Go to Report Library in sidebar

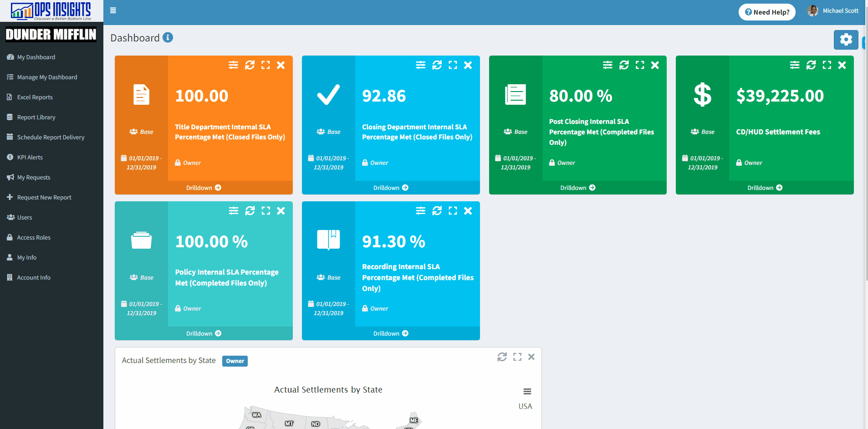36,117
